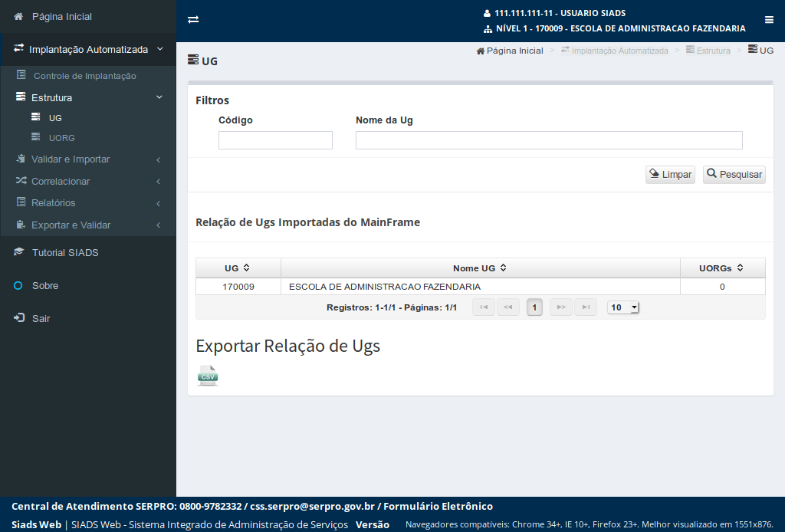785x532 pixels.
Task: Go to next page of results
Action: [561, 307]
